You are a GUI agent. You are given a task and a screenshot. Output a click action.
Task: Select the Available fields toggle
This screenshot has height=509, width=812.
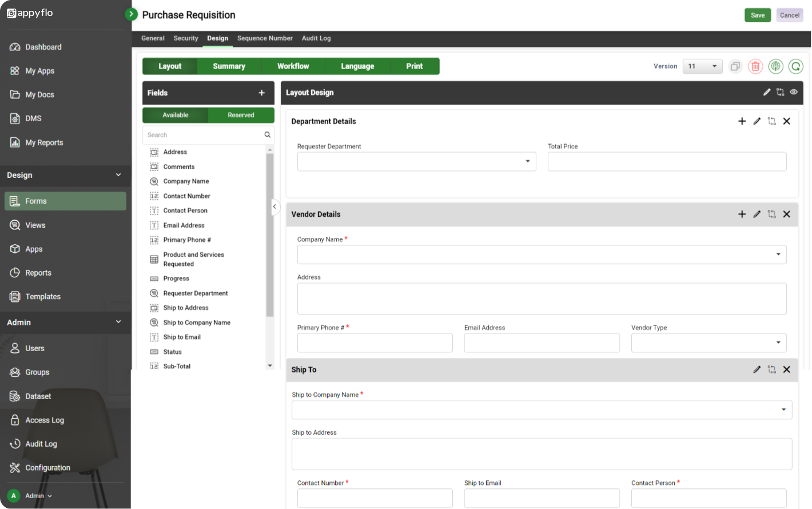175,115
